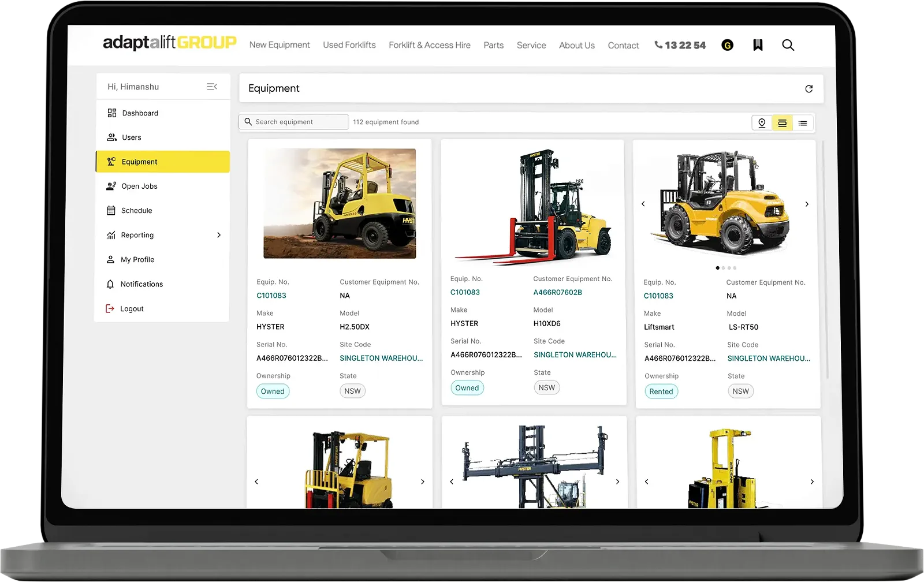Viewport: 924px width, 582px height.
Task: Click the Users people icon
Action: (112, 137)
